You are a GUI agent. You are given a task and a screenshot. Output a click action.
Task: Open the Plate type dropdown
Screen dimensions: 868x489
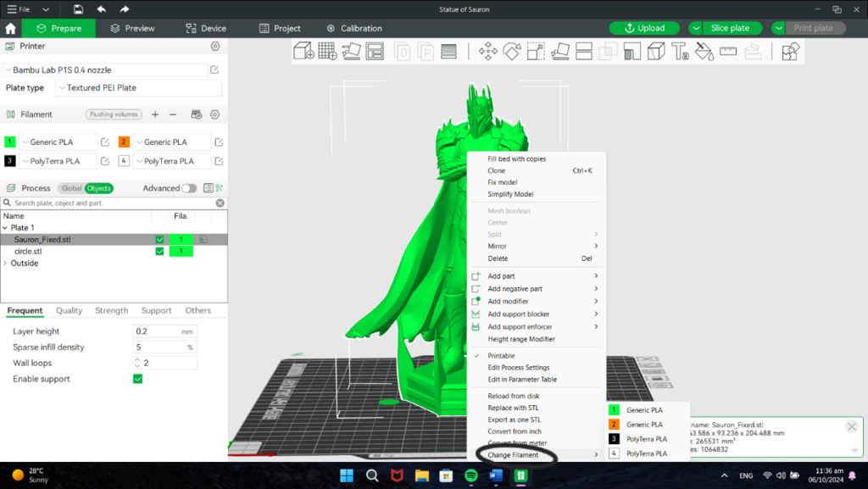coord(138,88)
